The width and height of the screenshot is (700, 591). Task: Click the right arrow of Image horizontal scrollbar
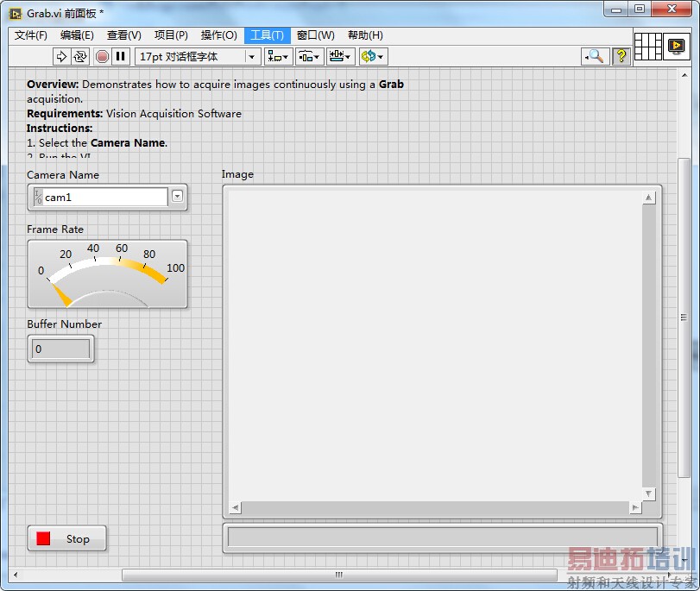tap(634, 507)
